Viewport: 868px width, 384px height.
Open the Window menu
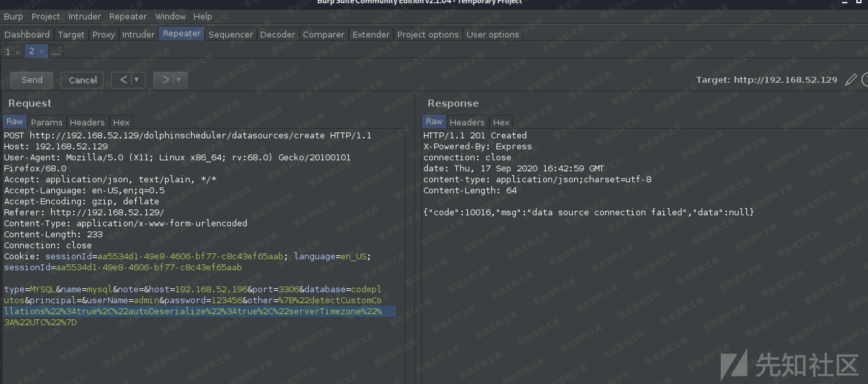(x=171, y=16)
